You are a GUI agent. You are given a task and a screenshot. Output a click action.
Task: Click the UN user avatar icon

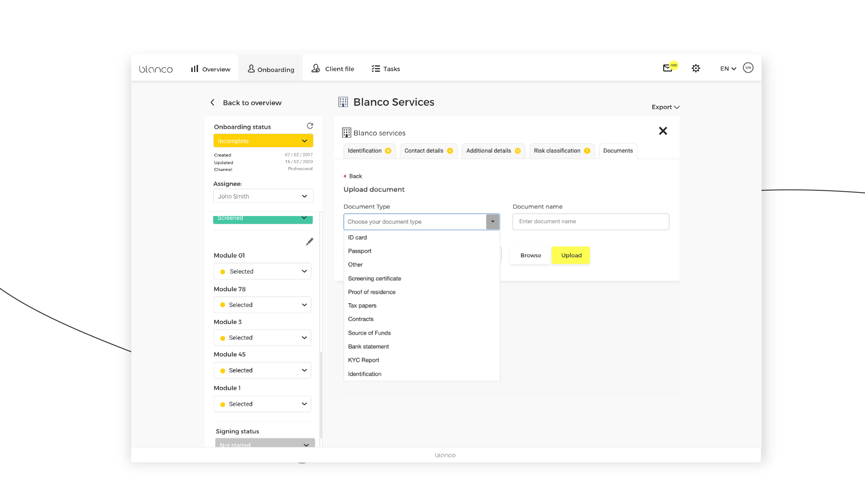coord(748,67)
